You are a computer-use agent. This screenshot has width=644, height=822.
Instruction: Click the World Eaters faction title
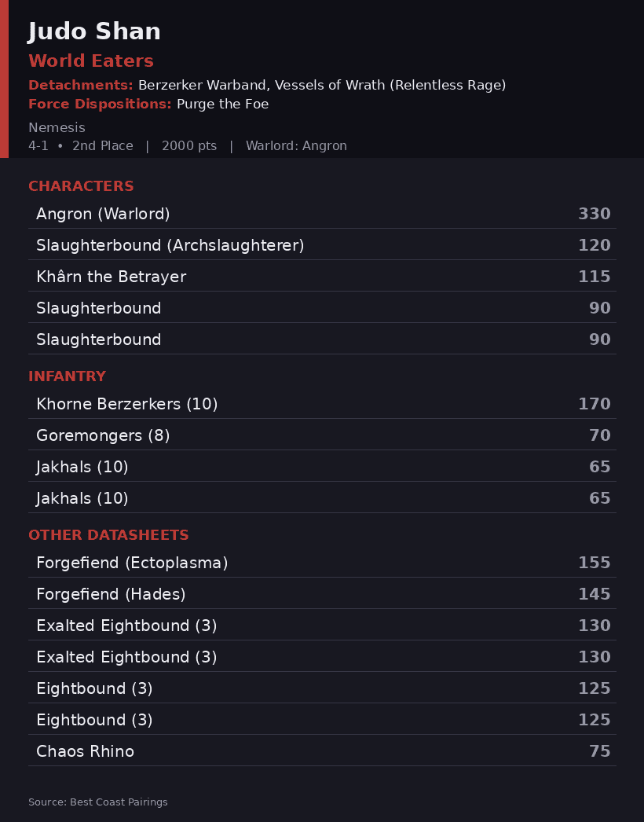(91, 61)
